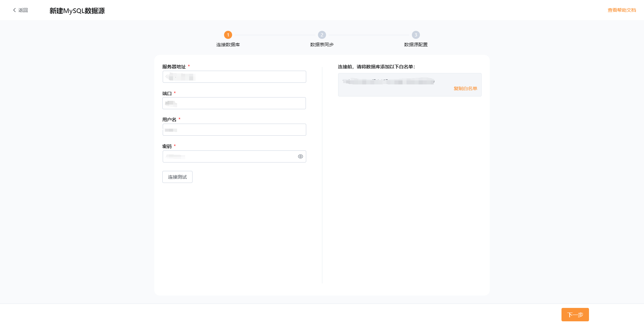Select step 2 circle 数据表同步
The image size is (644, 325).
click(322, 35)
